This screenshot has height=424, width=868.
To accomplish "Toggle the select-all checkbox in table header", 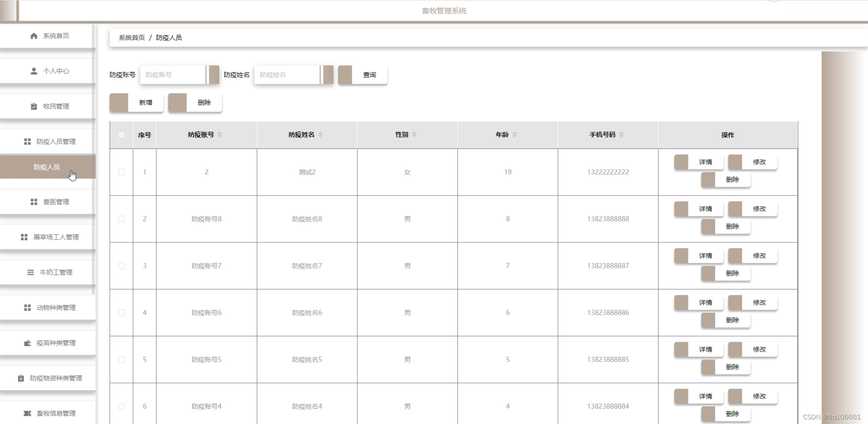I will point(121,135).
